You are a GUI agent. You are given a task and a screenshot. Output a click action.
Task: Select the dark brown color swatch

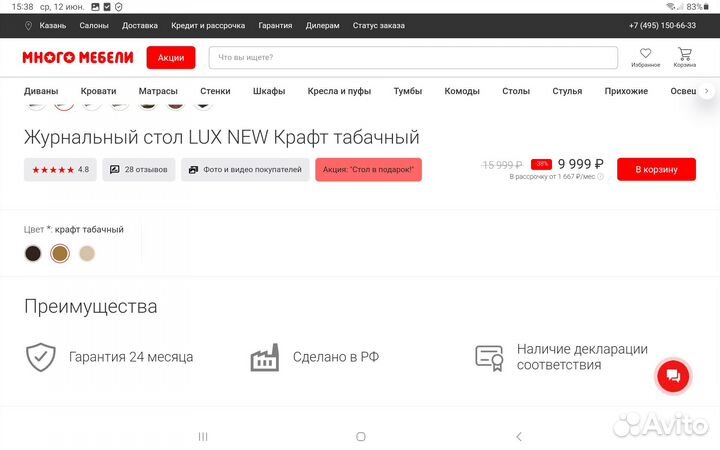[33, 253]
